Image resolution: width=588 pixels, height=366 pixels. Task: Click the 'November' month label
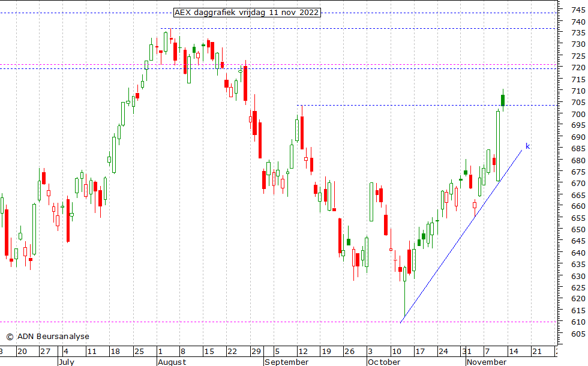tap(487, 362)
